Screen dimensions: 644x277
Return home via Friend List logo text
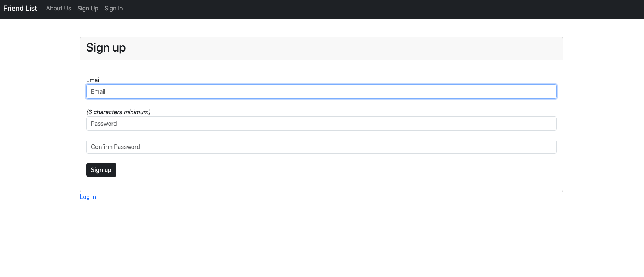pos(20,8)
